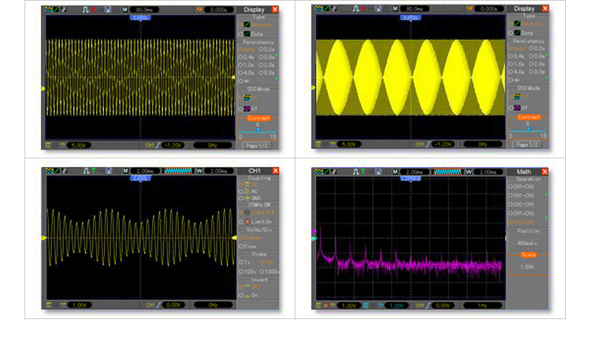Click the Invert On waveform icon

(246, 295)
